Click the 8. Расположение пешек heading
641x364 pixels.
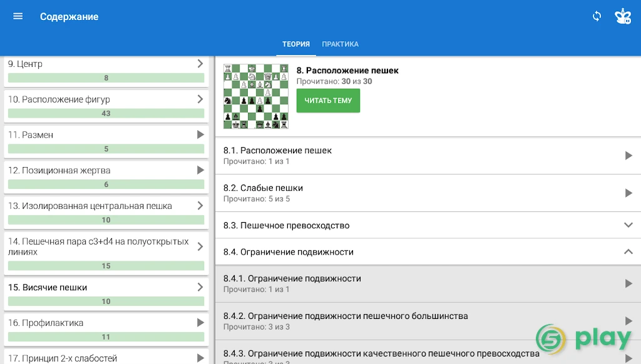347,70
